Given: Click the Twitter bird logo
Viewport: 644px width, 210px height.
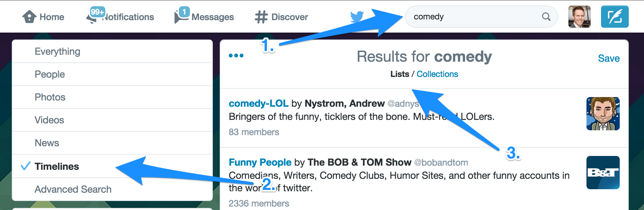Looking at the screenshot, I should tap(356, 15).
